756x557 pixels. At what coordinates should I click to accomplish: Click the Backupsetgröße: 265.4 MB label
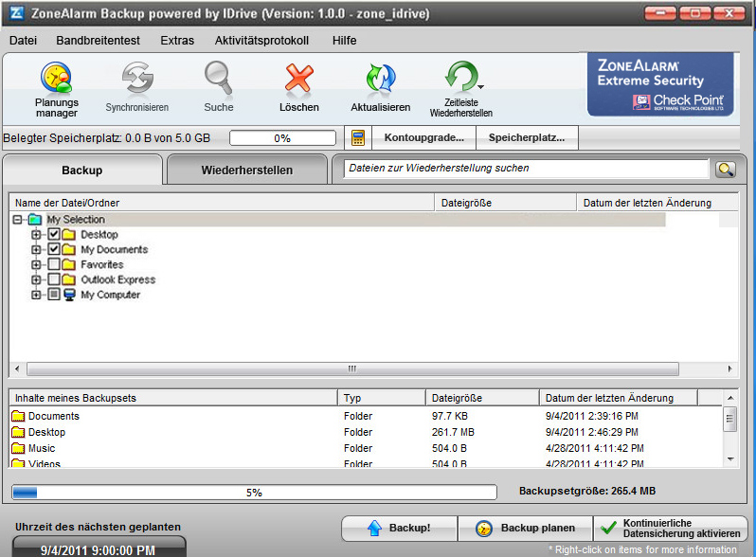coord(587,491)
